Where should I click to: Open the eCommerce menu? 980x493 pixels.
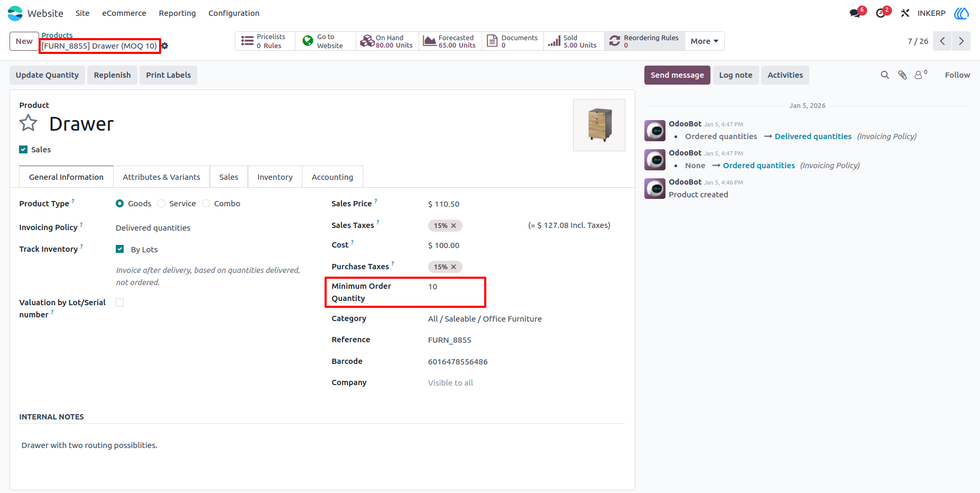(124, 13)
